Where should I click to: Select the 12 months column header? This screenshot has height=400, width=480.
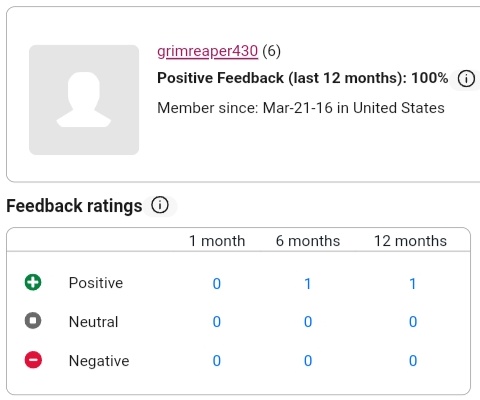click(x=410, y=241)
